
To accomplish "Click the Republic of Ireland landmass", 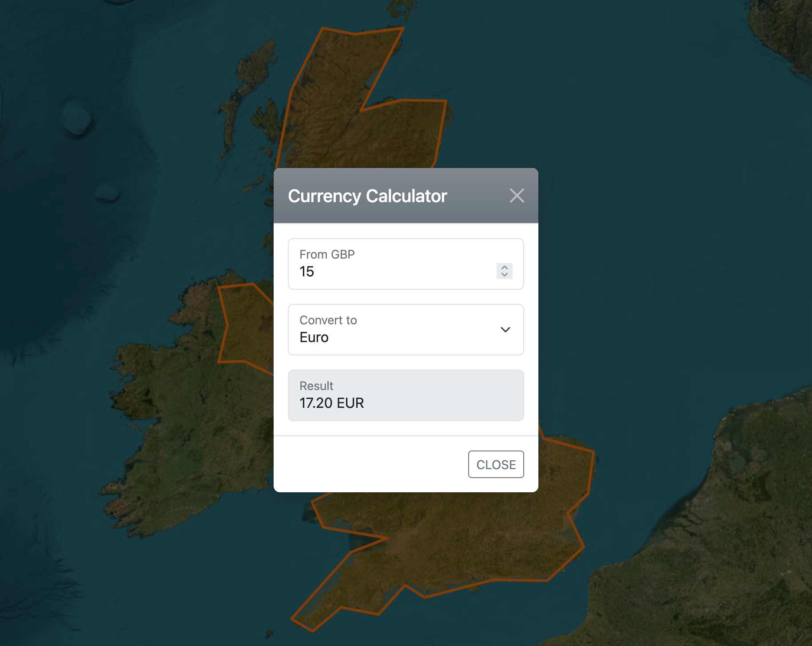I will (187, 422).
